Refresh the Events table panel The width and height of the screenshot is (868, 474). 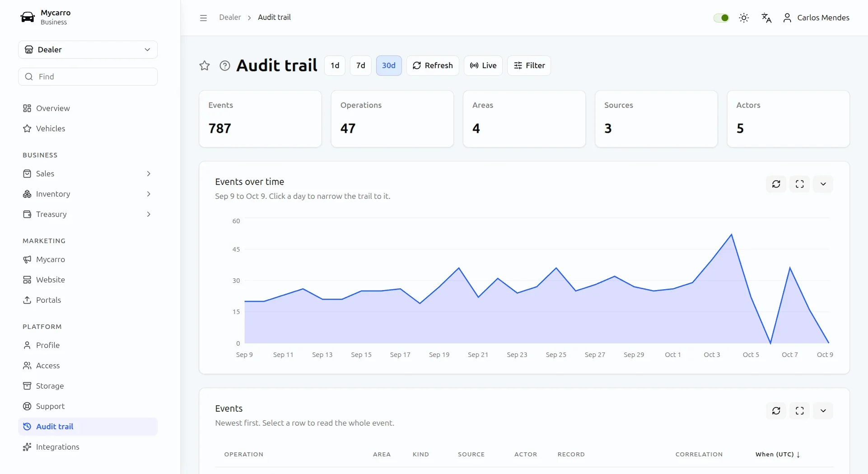click(776, 411)
